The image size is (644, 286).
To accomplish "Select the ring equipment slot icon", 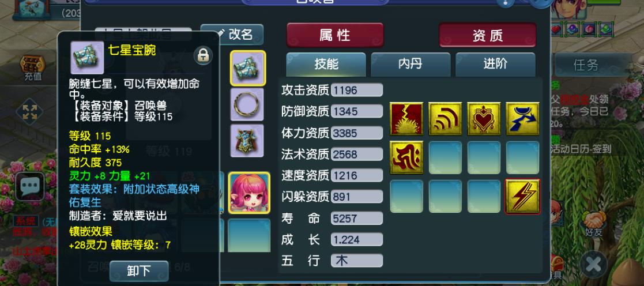I will 247,105.
